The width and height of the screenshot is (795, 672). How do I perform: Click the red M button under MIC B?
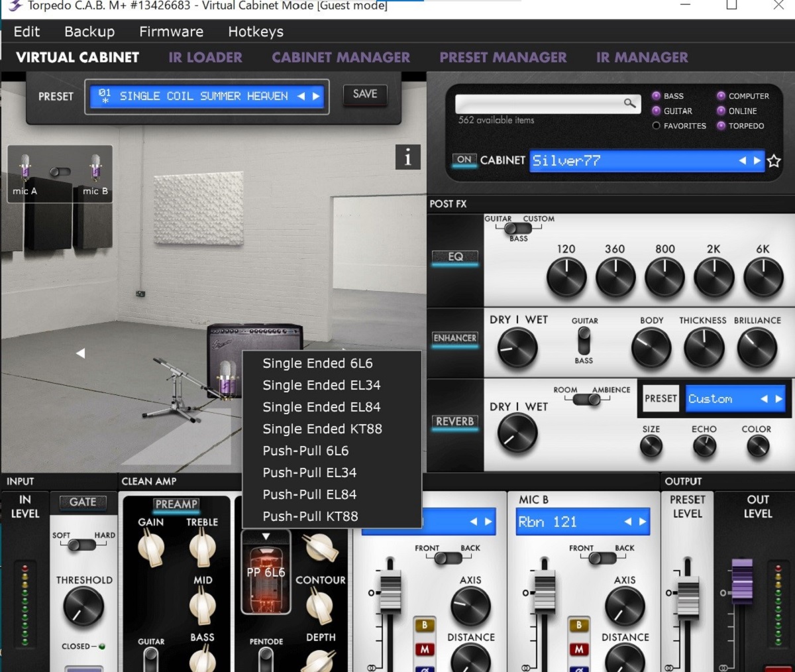pyautogui.click(x=579, y=649)
